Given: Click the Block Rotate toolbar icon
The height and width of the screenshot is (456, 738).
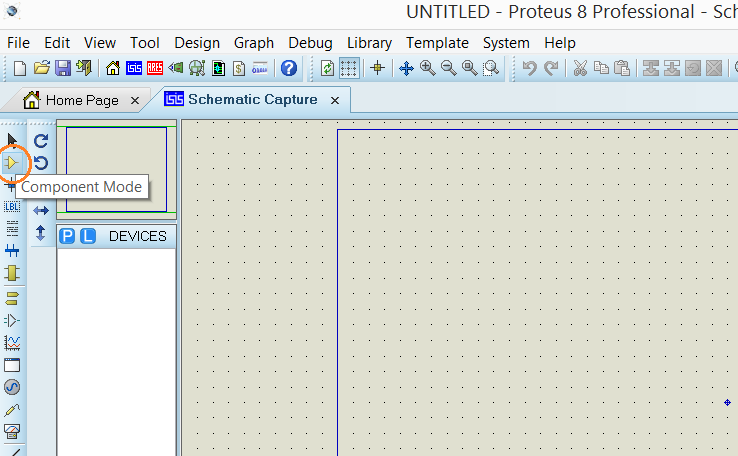Looking at the screenshot, I should (x=693, y=68).
